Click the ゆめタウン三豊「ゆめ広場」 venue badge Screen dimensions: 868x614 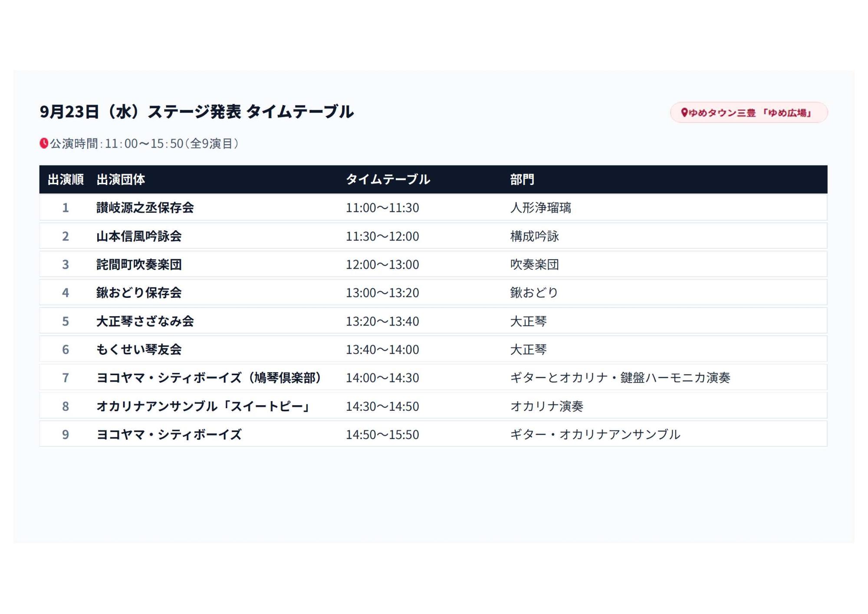[749, 112]
